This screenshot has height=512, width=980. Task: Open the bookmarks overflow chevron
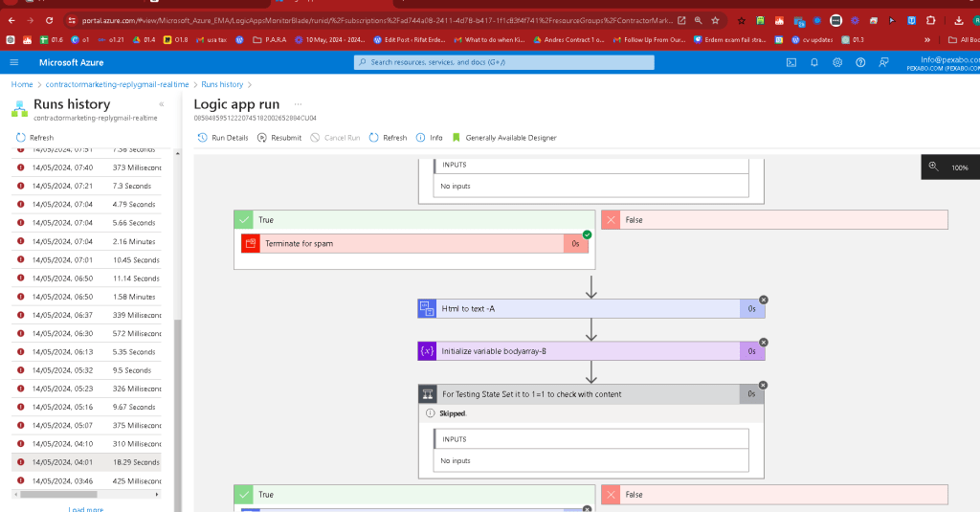tap(927, 40)
